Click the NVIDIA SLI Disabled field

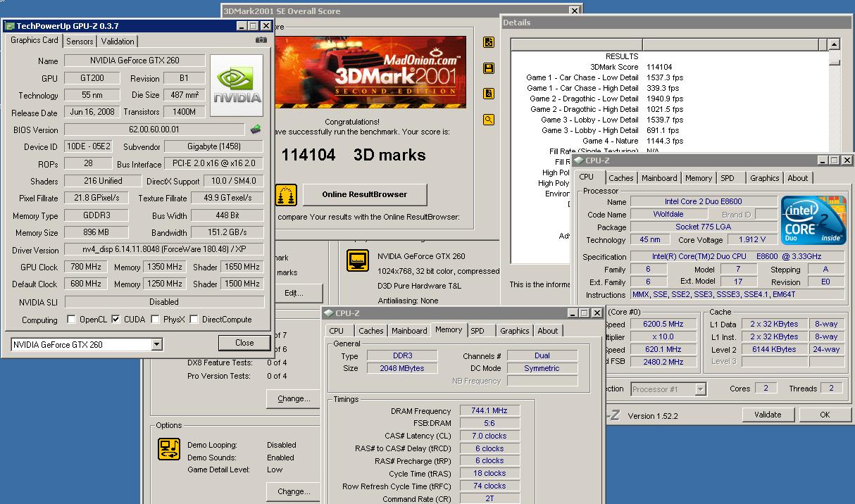point(164,301)
